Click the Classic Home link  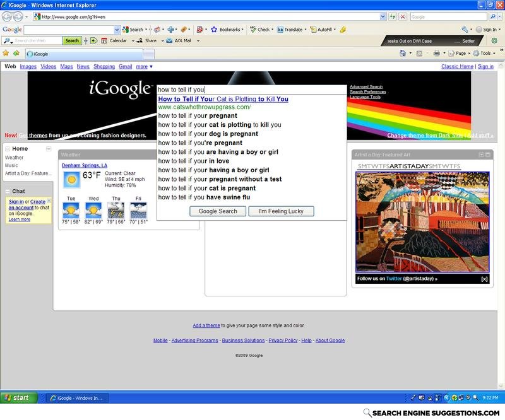point(457,67)
